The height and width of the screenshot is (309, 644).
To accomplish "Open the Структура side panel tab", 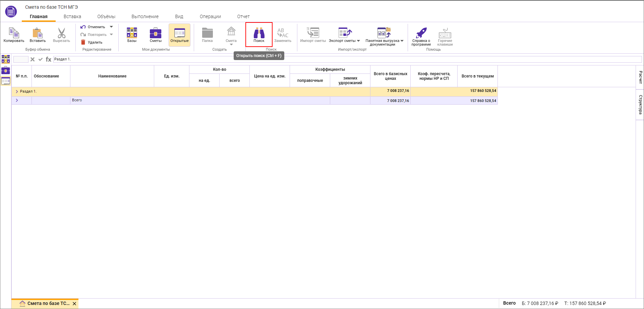I will [640, 105].
